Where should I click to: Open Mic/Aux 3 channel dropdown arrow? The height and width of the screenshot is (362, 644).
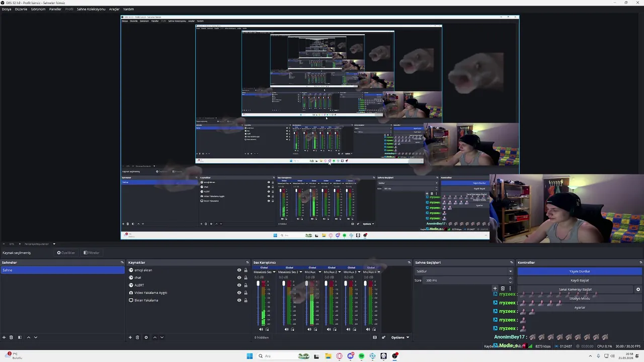[359, 272]
